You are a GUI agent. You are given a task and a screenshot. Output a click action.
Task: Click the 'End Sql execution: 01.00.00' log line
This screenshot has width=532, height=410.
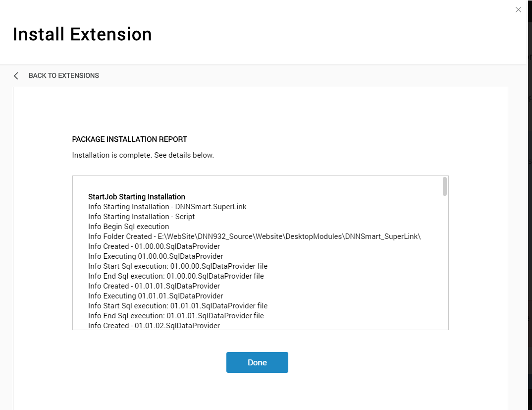(x=176, y=276)
